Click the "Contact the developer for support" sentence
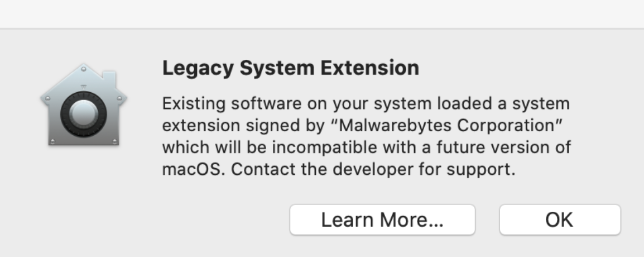The width and height of the screenshot is (644, 257). click(x=373, y=169)
